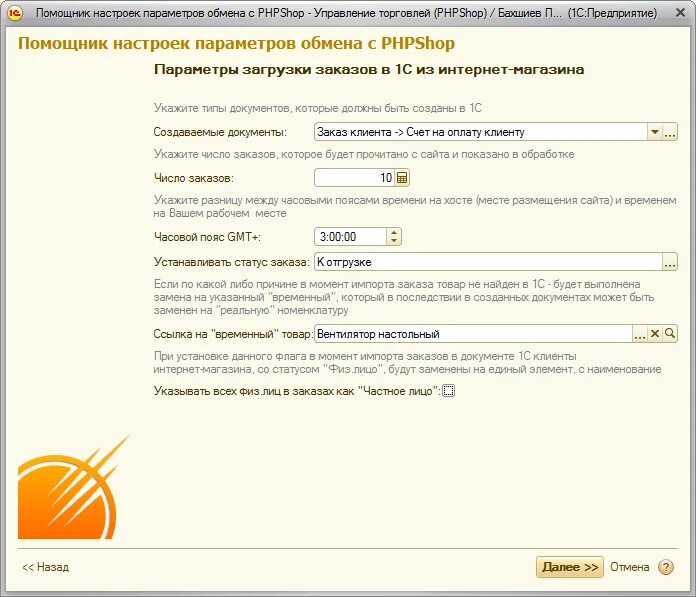Click Устанавливать статус заказа field К отгрузке
The width and height of the screenshot is (696, 597).
(x=488, y=262)
